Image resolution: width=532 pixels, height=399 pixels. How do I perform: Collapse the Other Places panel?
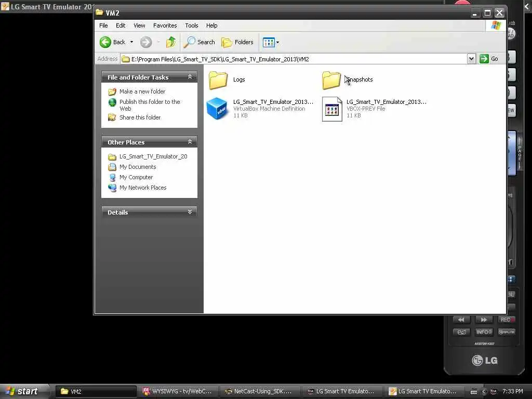point(190,142)
